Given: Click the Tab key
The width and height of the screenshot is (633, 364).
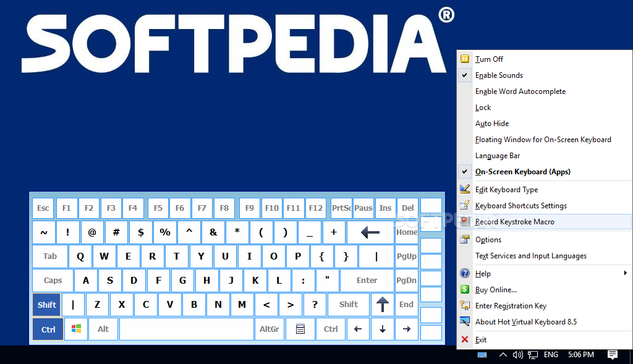Looking at the screenshot, I should pyautogui.click(x=50, y=256).
